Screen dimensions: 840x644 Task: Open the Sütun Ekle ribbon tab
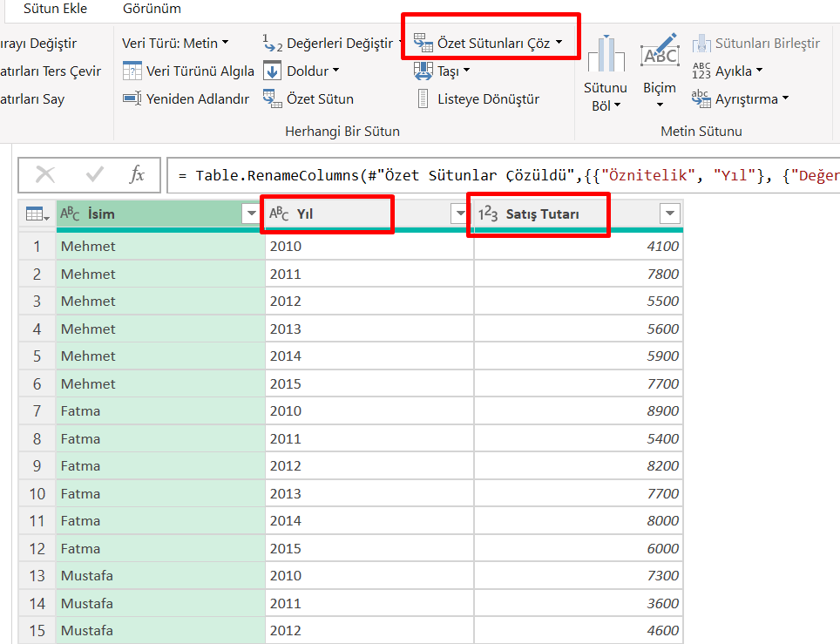tap(55, 9)
